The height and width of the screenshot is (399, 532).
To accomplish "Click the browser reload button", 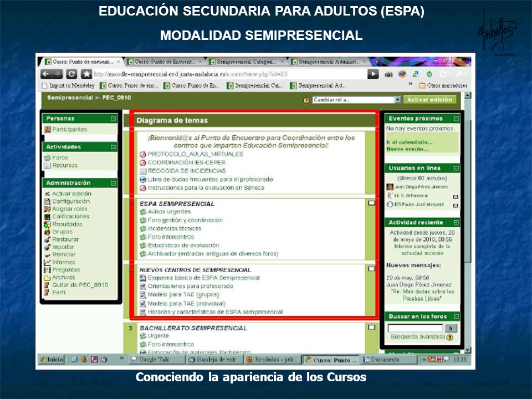I will [x=71, y=74].
